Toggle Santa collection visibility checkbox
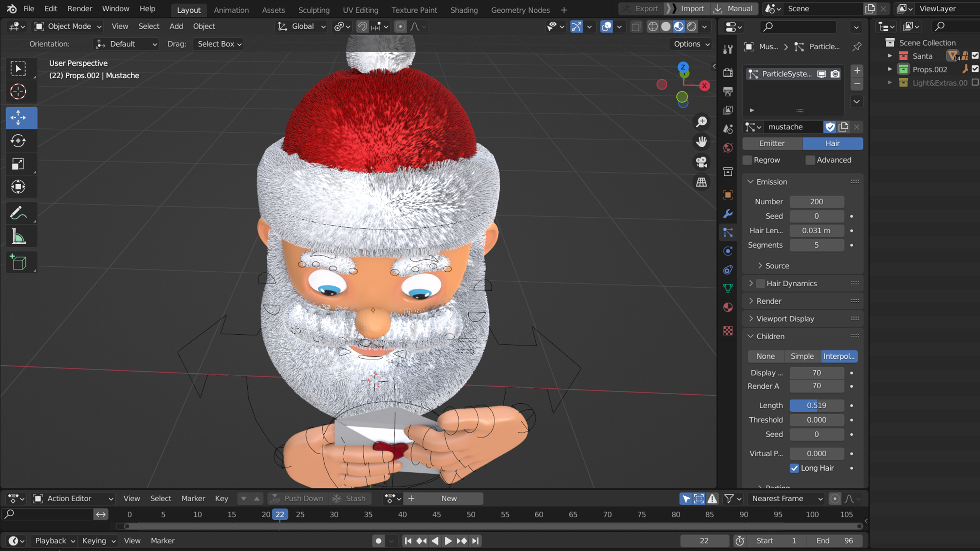Viewport: 980px width, 551px height. click(x=975, y=56)
